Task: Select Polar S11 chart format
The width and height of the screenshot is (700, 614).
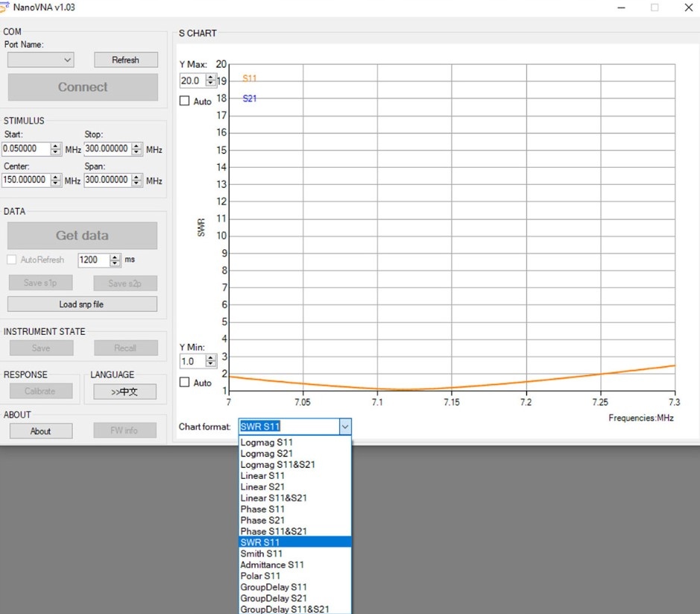Action: click(x=260, y=576)
